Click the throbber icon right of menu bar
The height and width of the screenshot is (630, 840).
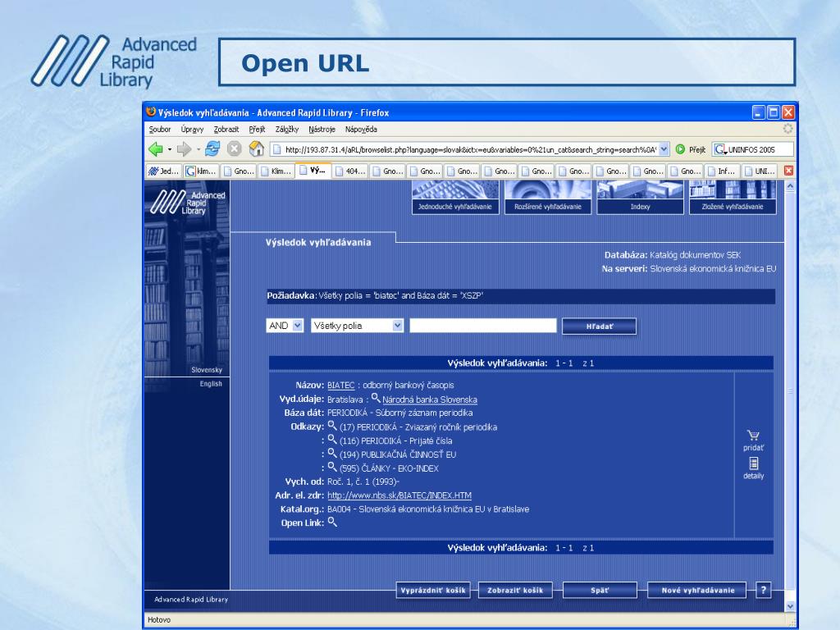click(787, 129)
